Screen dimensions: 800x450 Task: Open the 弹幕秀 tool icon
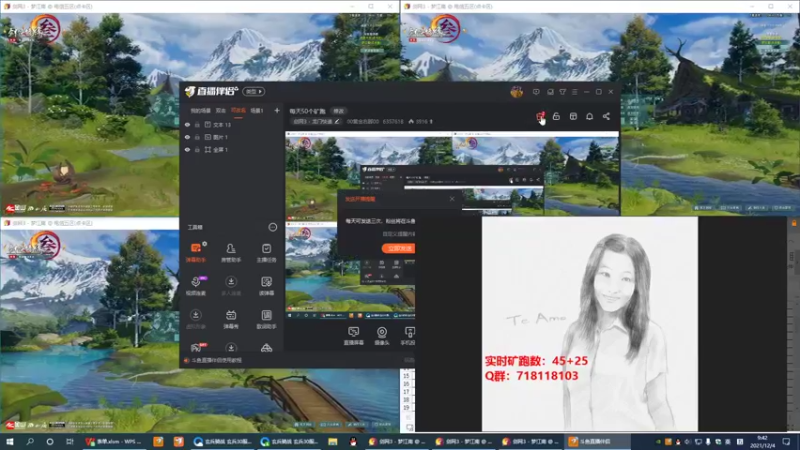[x=231, y=318]
